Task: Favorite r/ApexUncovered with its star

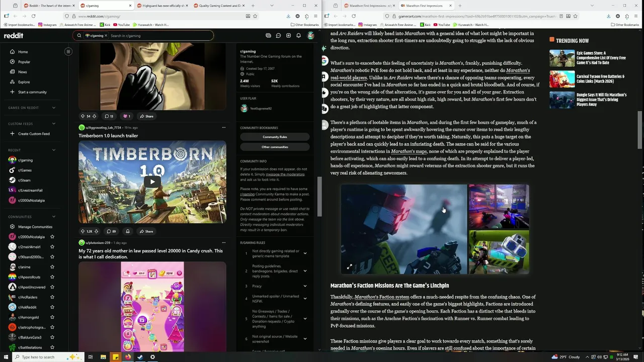Action: pyautogui.click(x=52, y=287)
